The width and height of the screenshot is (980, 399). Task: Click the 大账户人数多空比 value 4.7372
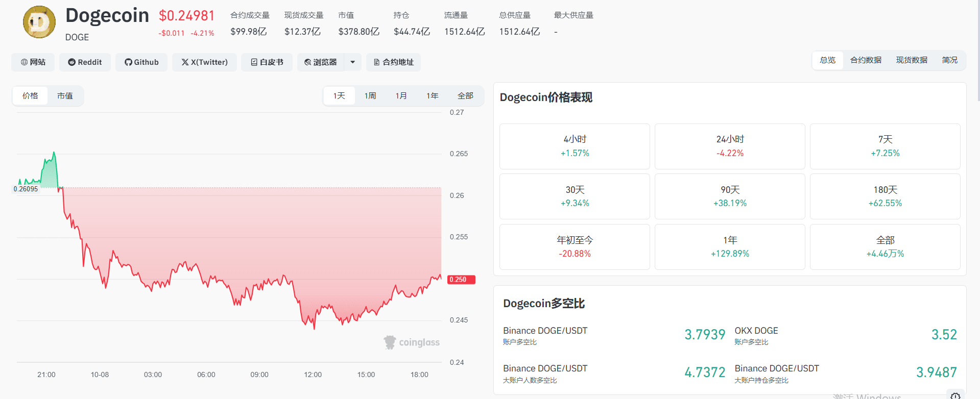[705, 372]
